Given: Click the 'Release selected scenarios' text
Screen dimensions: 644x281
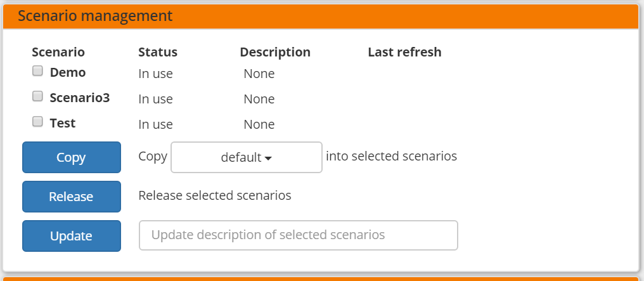Looking at the screenshot, I should (x=215, y=195).
